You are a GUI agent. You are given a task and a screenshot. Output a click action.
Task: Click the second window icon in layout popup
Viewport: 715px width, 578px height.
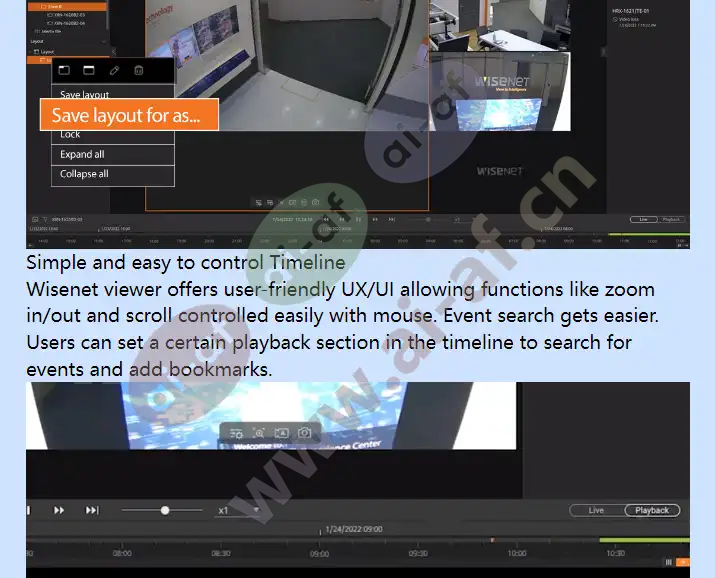pyautogui.click(x=89, y=70)
